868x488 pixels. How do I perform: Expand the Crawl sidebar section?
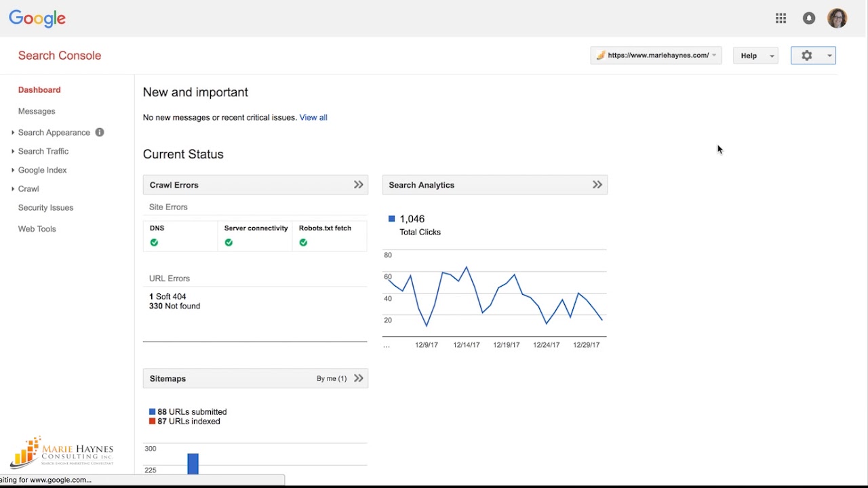(x=28, y=189)
